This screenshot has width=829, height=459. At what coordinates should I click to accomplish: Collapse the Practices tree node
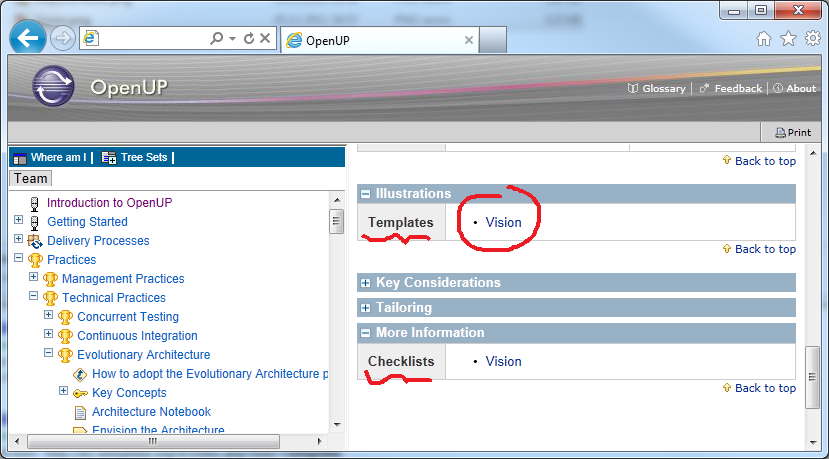[x=19, y=258]
